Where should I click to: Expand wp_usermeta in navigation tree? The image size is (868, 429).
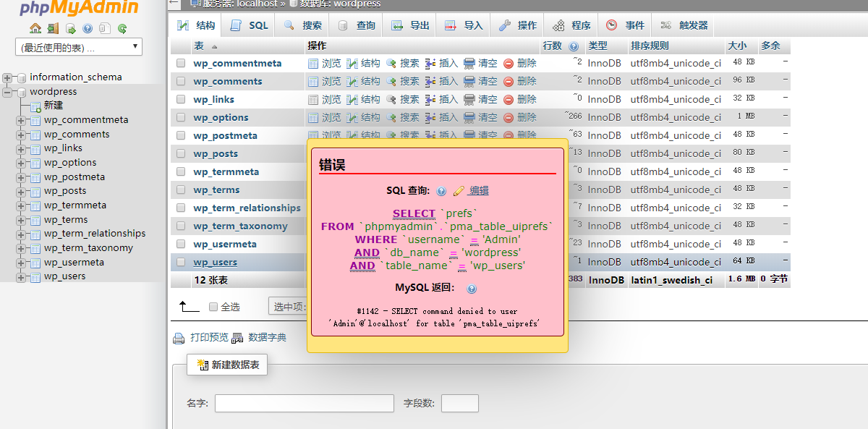pyautogui.click(x=21, y=263)
